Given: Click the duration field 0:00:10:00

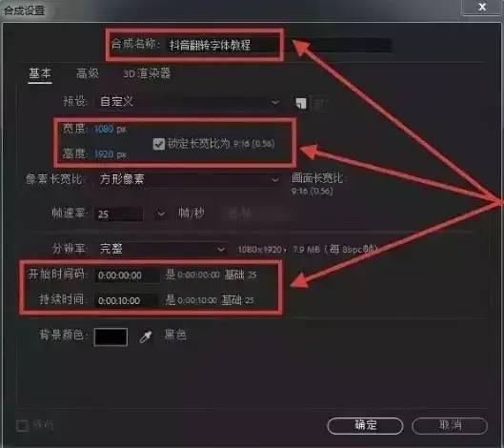Looking at the screenshot, I should (127, 300).
